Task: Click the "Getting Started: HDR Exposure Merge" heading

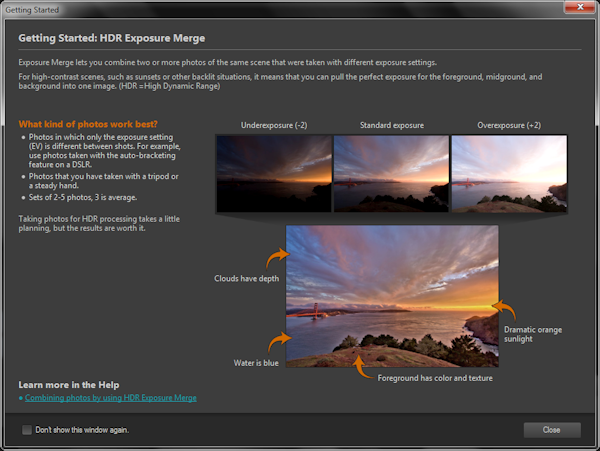Action: point(110,40)
